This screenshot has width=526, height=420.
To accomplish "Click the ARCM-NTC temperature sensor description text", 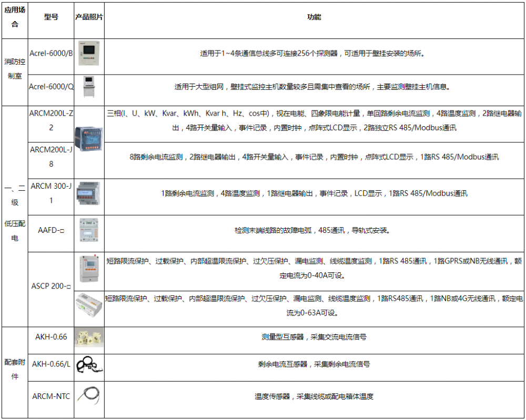I will coord(314,396).
